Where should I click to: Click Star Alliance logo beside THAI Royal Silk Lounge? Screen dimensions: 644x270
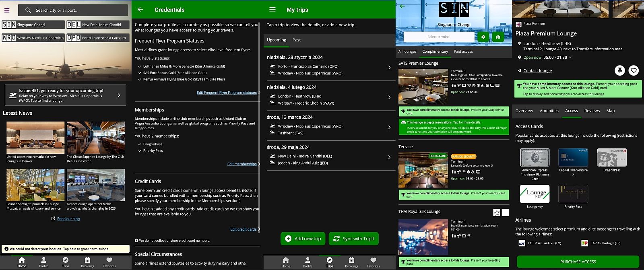(497, 212)
